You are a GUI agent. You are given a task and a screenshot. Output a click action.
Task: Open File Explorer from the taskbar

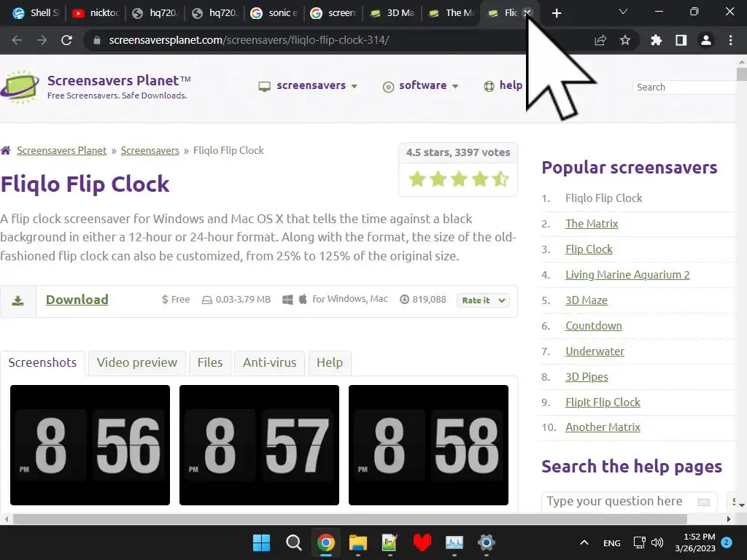coord(357,542)
